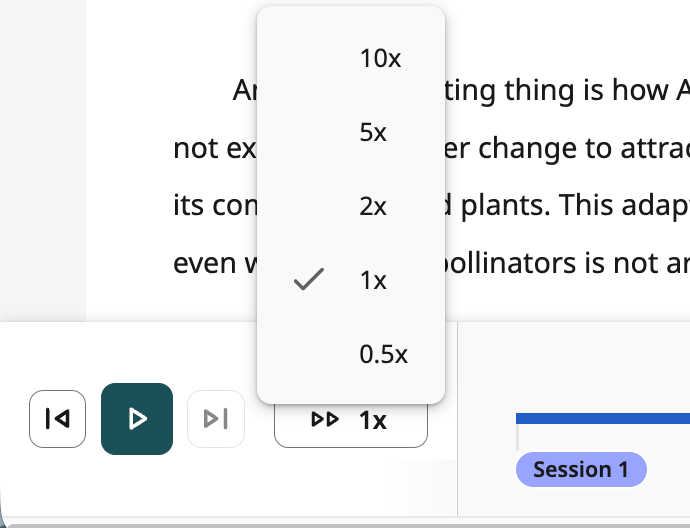Pick the checked 1x menu entry

351,279
